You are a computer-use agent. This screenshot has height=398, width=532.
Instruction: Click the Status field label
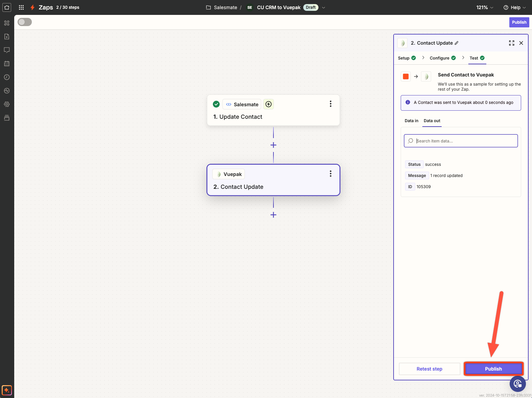(414, 164)
